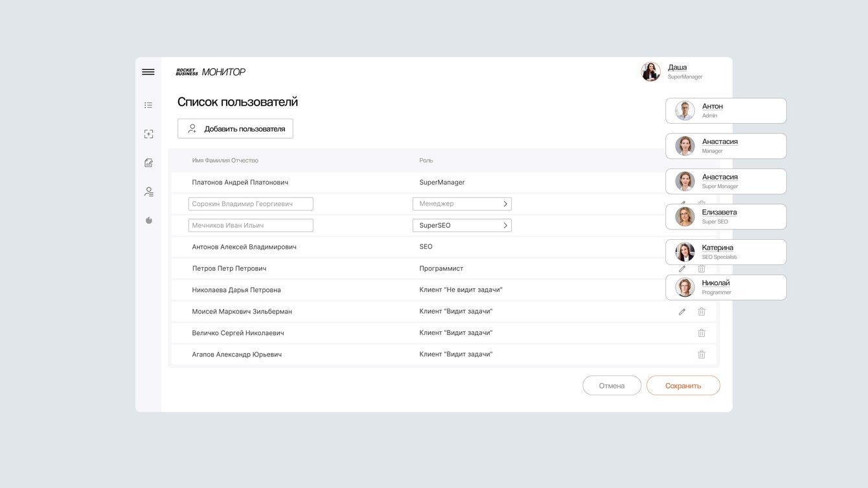Open the hamburger menu in the sidebar
The image size is (868, 488).
(148, 72)
